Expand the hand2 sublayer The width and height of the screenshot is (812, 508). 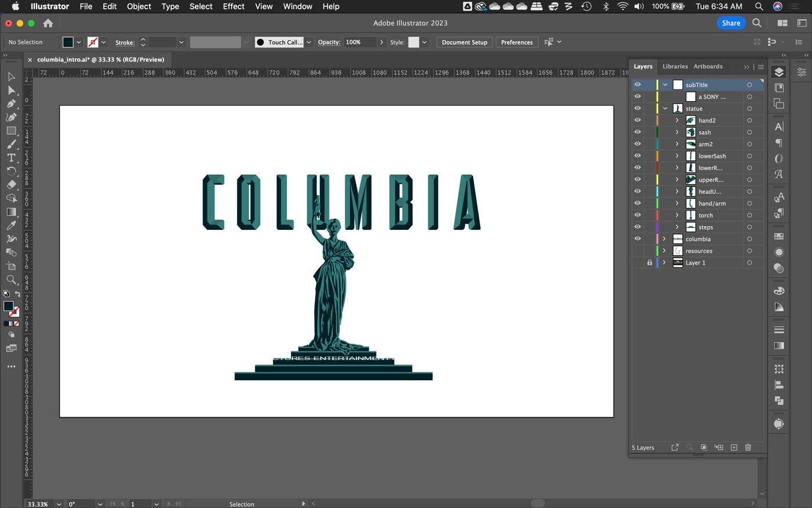coord(677,120)
